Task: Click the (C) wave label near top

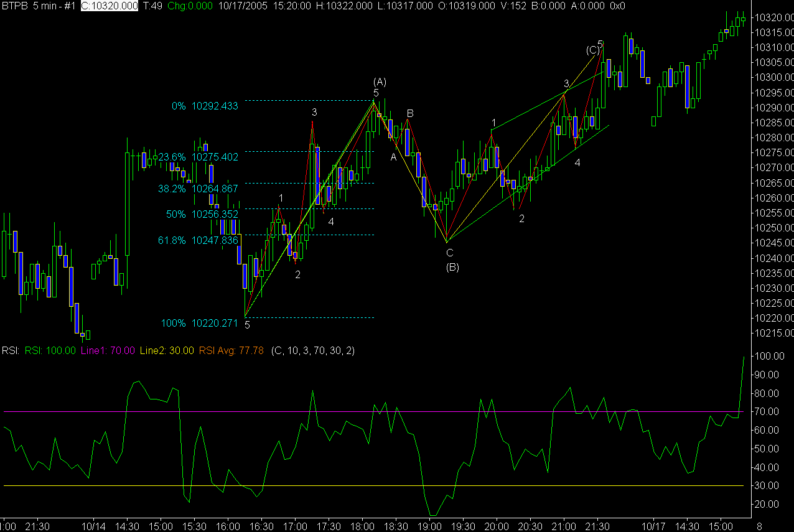Action: pos(592,50)
